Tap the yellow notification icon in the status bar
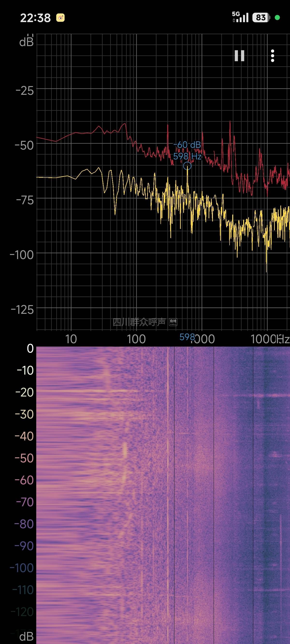 (x=60, y=18)
